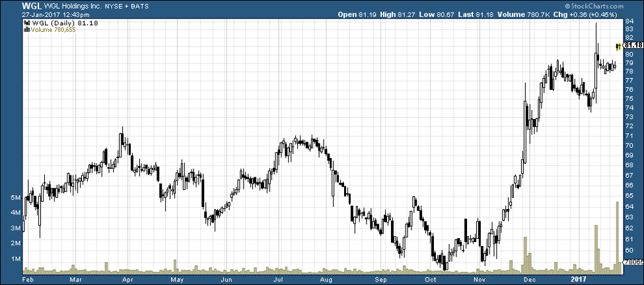Click the 64 price axis label
644x285 pixels.
coord(628,207)
